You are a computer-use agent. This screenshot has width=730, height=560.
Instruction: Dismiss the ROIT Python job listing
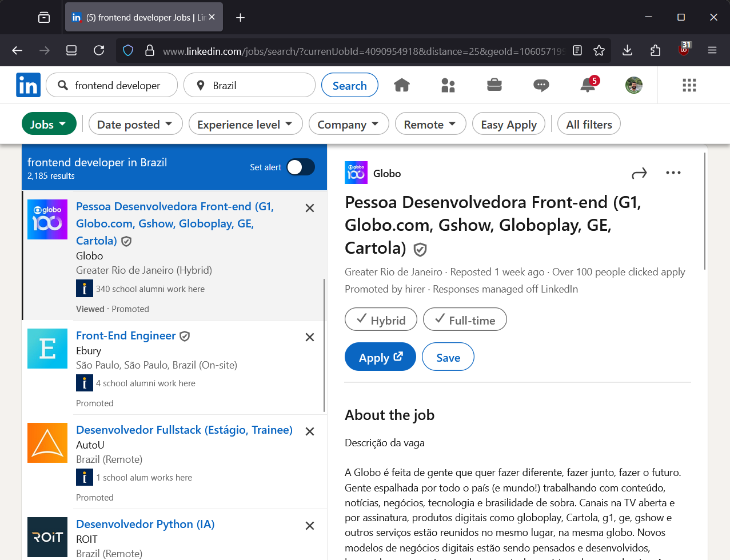coord(310,526)
